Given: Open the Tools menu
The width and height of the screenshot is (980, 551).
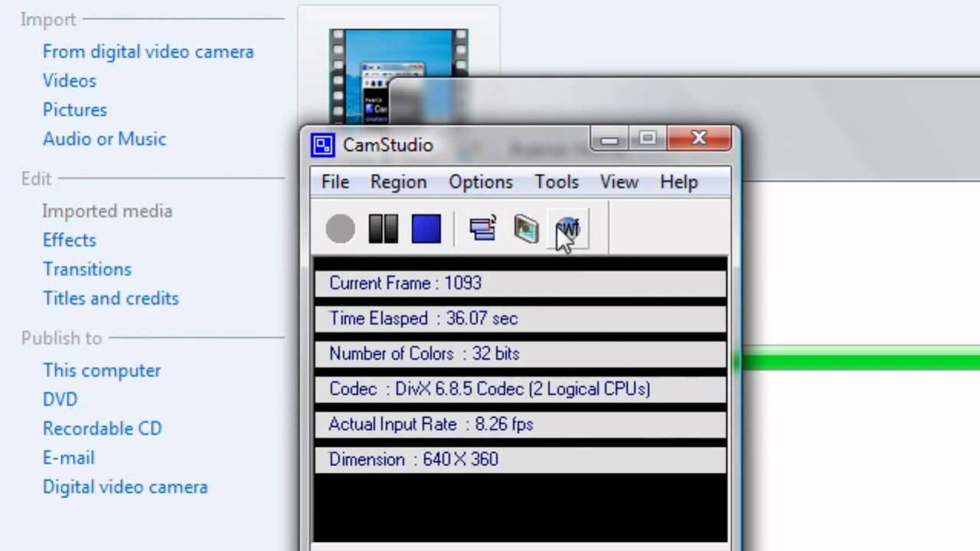Looking at the screenshot, I should coord(557,182).
